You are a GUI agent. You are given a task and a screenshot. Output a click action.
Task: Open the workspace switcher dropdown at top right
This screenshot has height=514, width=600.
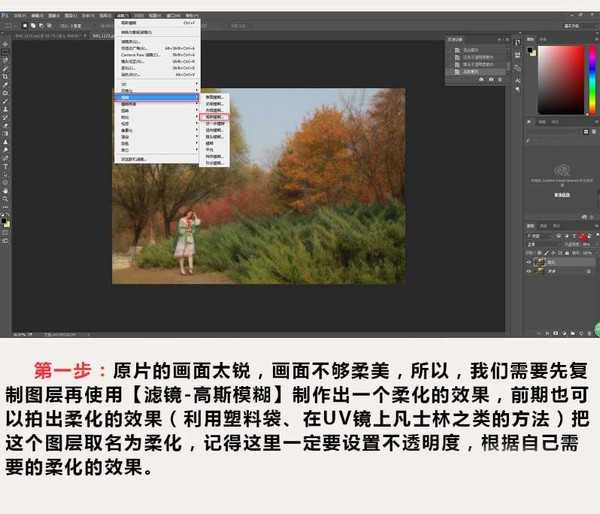pos(572,27)
